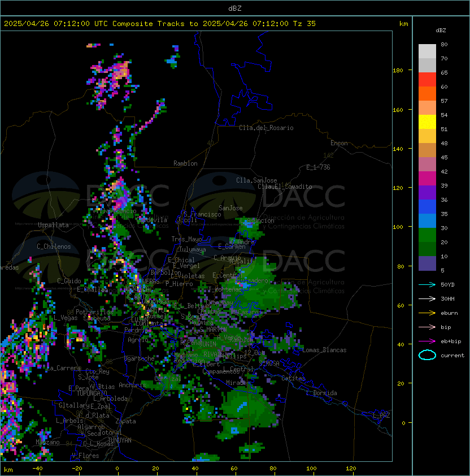
Task: Click the La_Carrera map label
Action: [x=64, y=368]
